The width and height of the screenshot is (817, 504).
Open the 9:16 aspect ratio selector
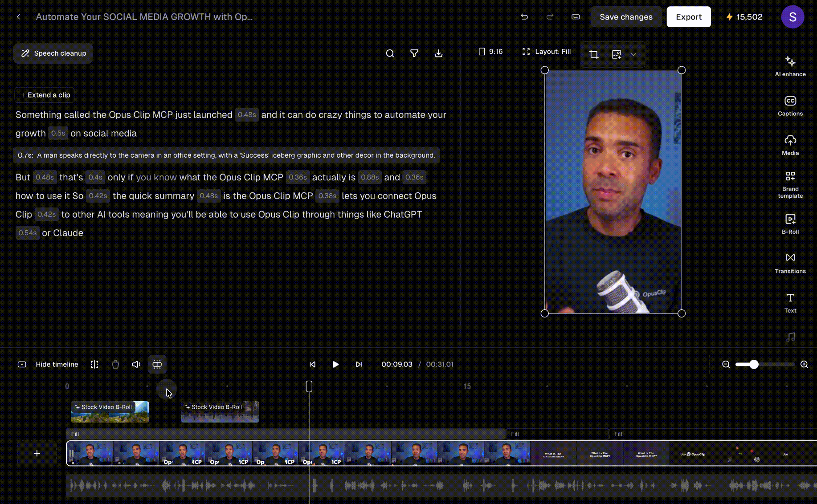[490, 52]
